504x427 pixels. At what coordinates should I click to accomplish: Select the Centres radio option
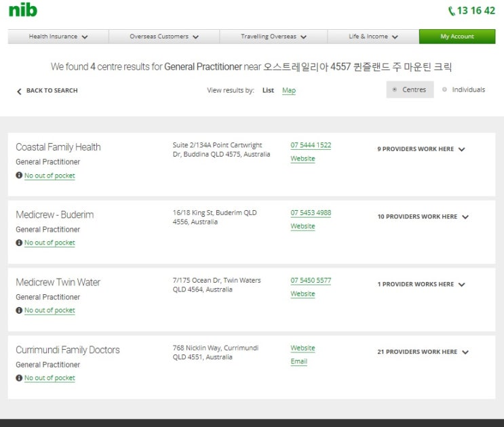(410, 89)
